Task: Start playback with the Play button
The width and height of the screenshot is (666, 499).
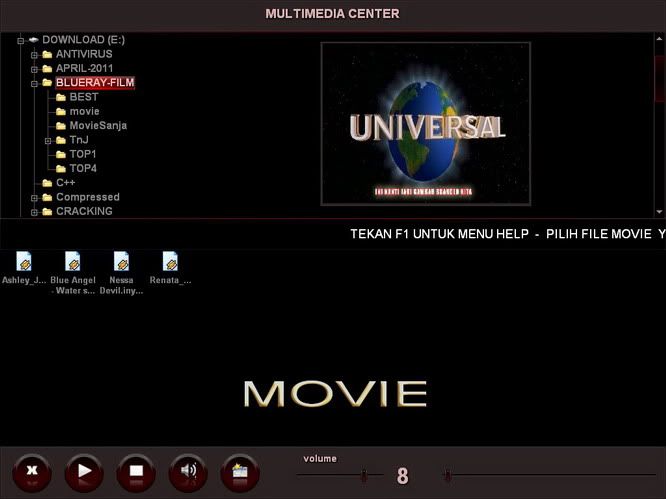Action: coord(84,473)
